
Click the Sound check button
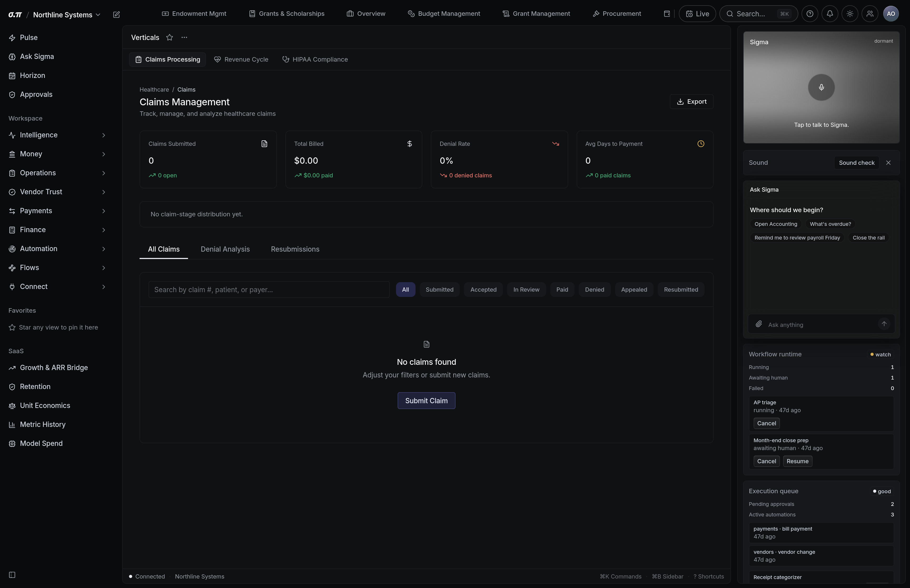856,163
